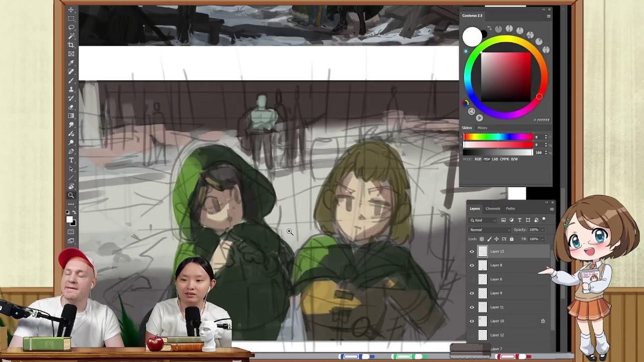Show hidden Layer 6
The height and width of the screenshot is (362, 644).
click(x=472, y=279)
